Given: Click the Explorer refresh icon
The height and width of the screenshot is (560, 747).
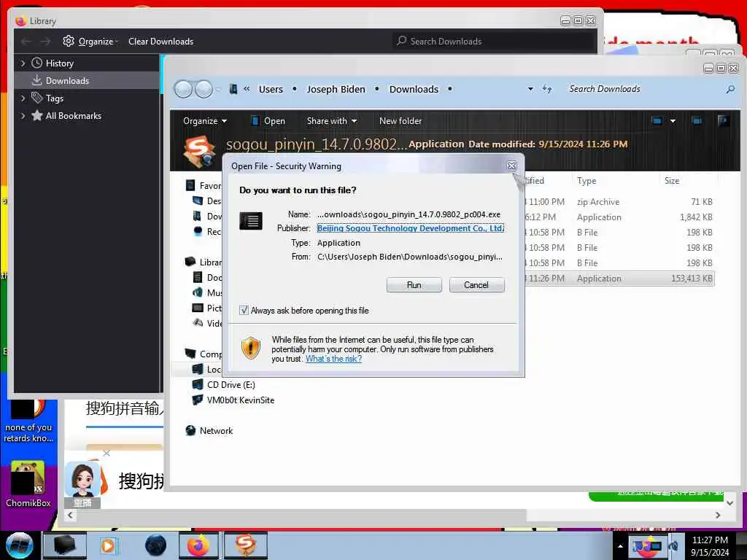Looking at the screenshot, I should pyautogui.click(x=547, y=89).
